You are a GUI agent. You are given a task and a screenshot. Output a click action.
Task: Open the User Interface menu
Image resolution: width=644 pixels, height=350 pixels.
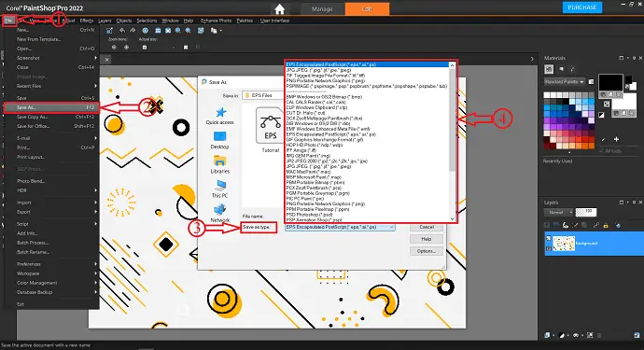274,21
